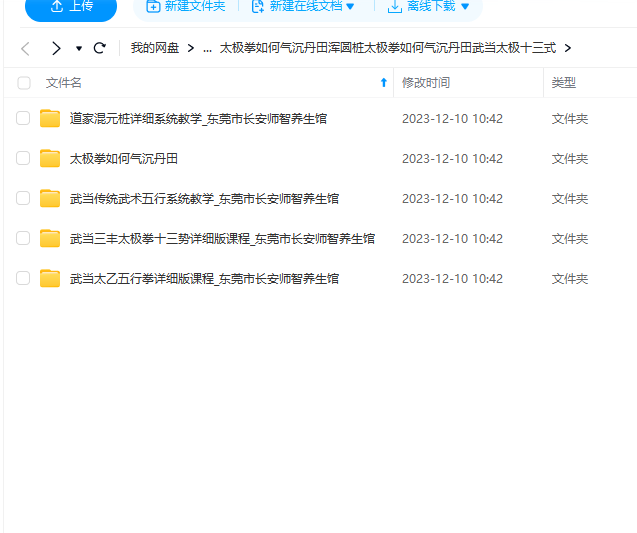Toggle the select-all checkbox
The height and width of the screenshot is (533, 637).
[x=24, y=83]
